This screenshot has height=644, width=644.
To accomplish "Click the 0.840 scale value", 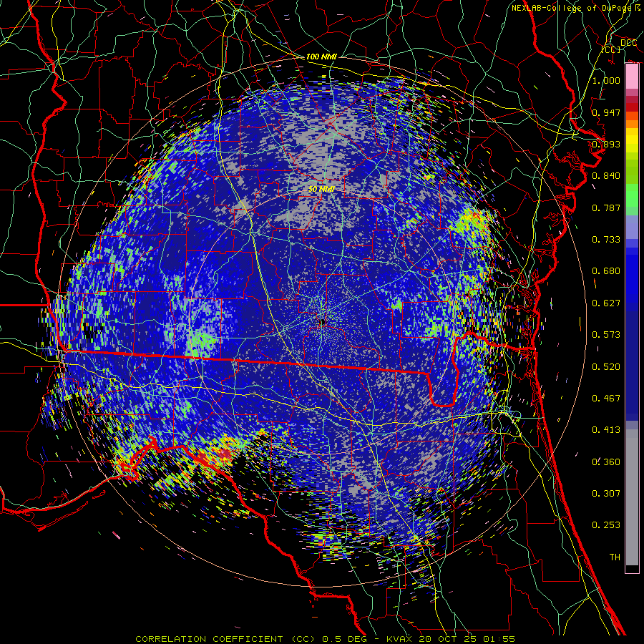I will click(606, 176).
